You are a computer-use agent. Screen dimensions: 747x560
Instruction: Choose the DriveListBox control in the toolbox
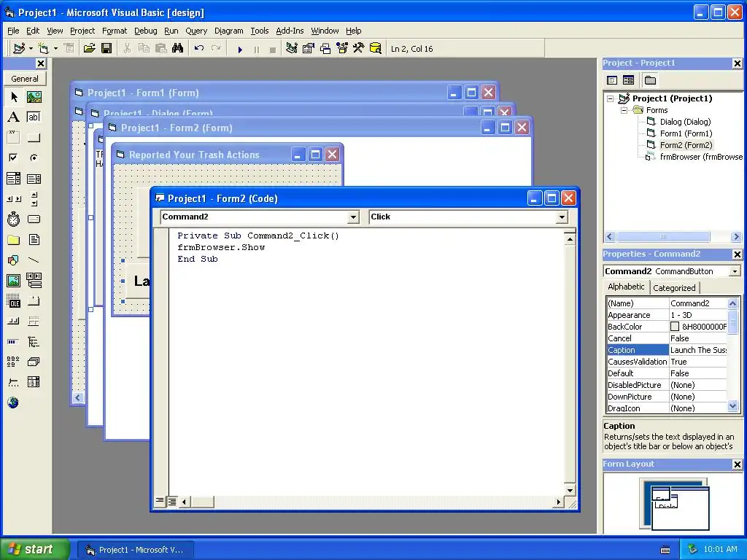pyautogui.click(x=34, y=219)
